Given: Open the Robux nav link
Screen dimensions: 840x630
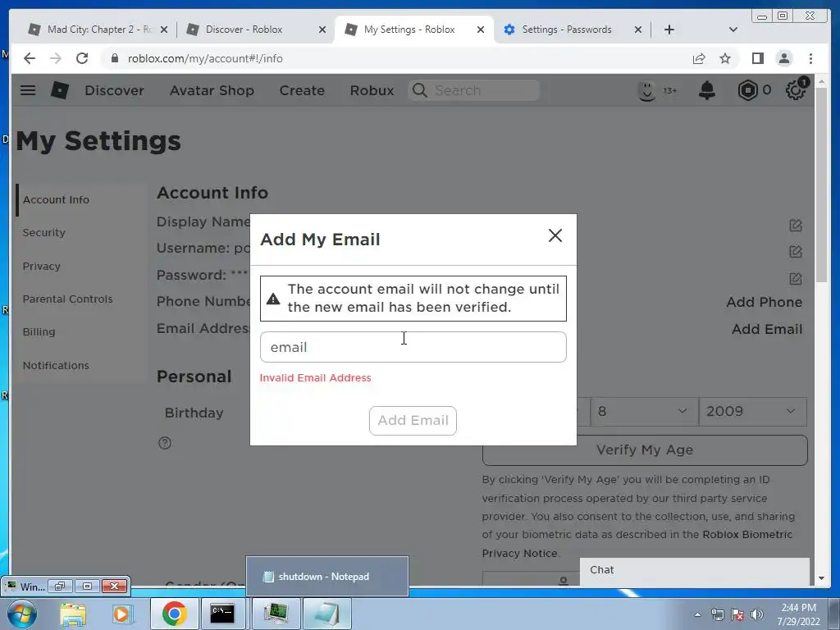Looking at the screenshot, I should 372,90.
